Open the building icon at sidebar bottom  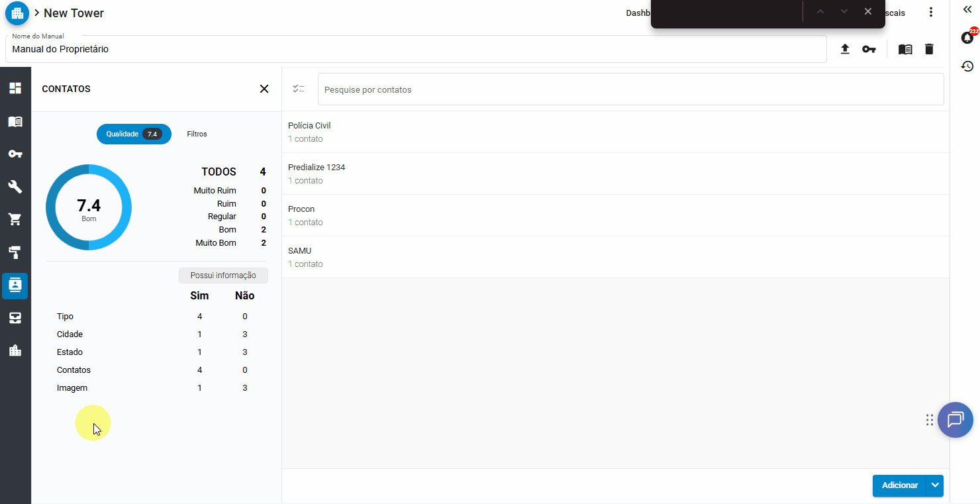[15, 350]
